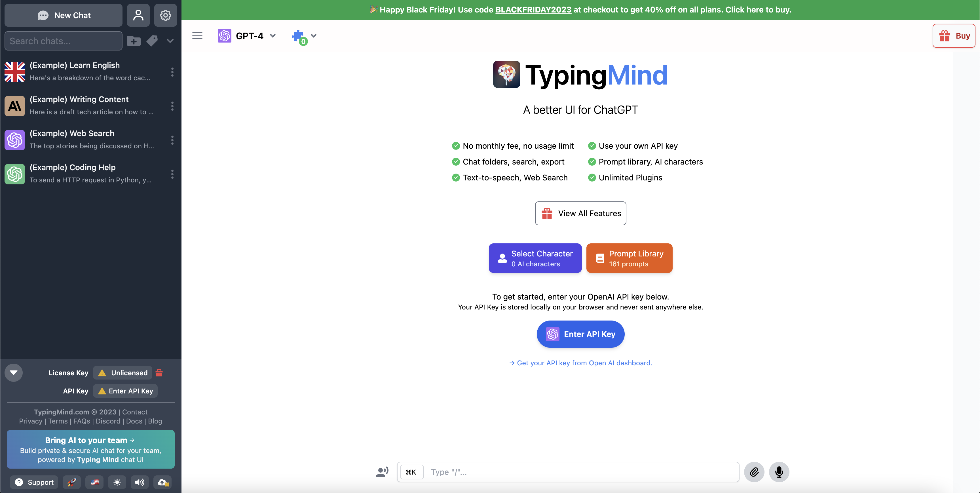980x493 pixels.
Task: Click View All Features button
Action: coord(580,213)
